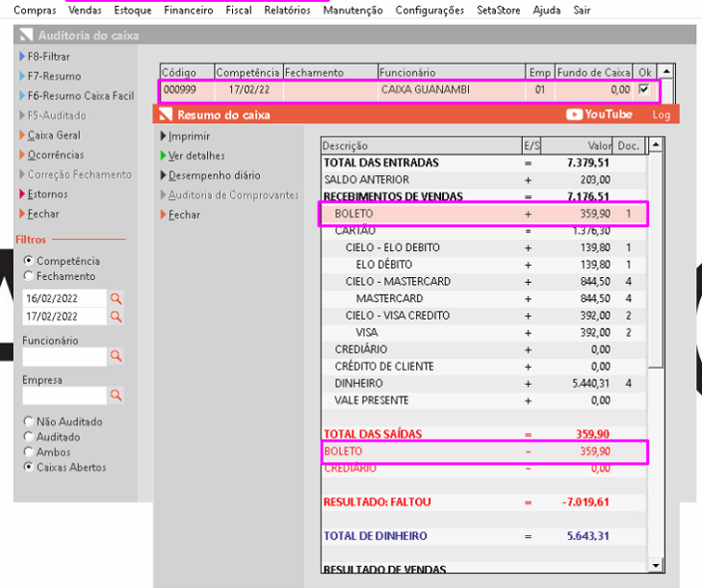Select the CIELO - ELO DEBITO row
702x588 pixels.
(483, 247)
